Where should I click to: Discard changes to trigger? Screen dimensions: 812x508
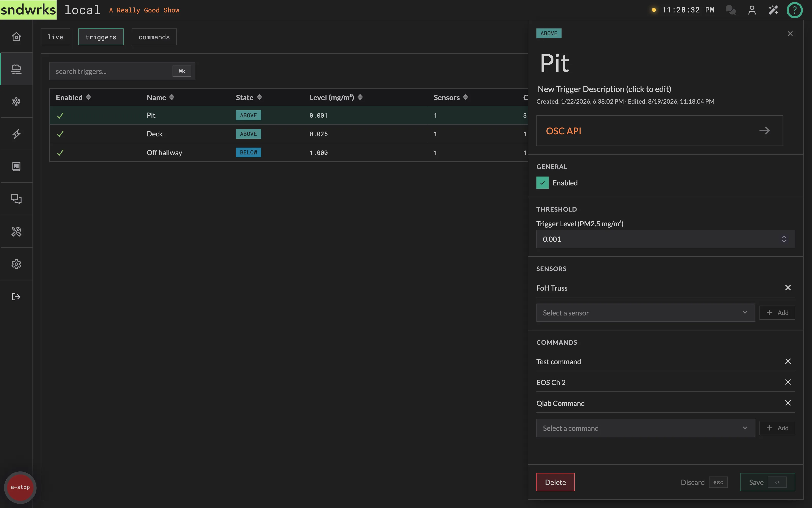pos(703,482)
